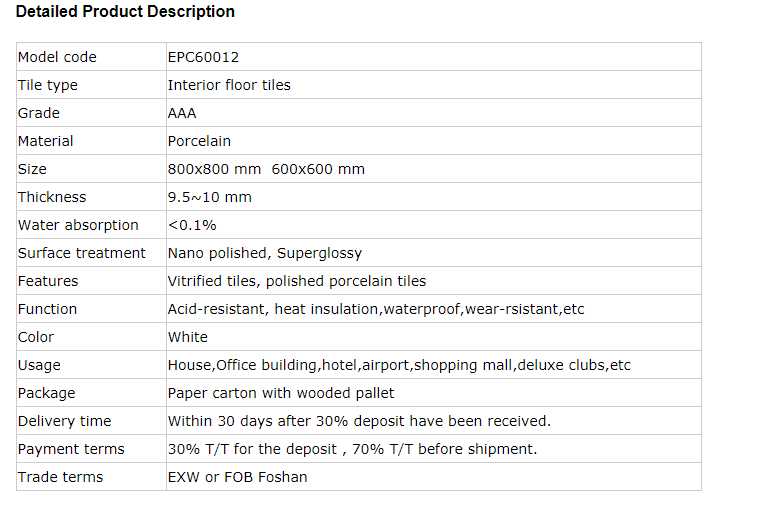Click the 800x800 mm size text
Viewport: 760px width, 525px height.
[214, 169]
